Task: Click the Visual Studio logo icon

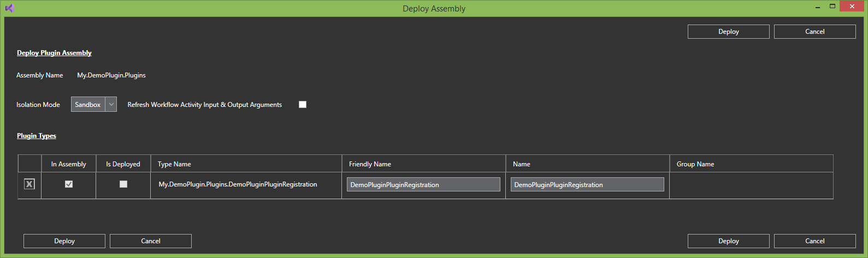Action: (9, 8)
